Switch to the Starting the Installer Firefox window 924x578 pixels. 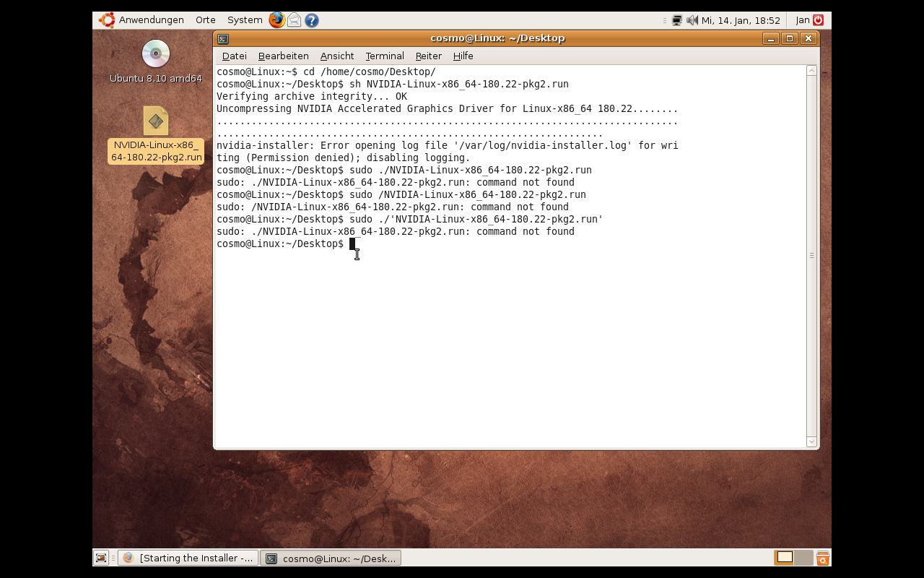[188, 558]
